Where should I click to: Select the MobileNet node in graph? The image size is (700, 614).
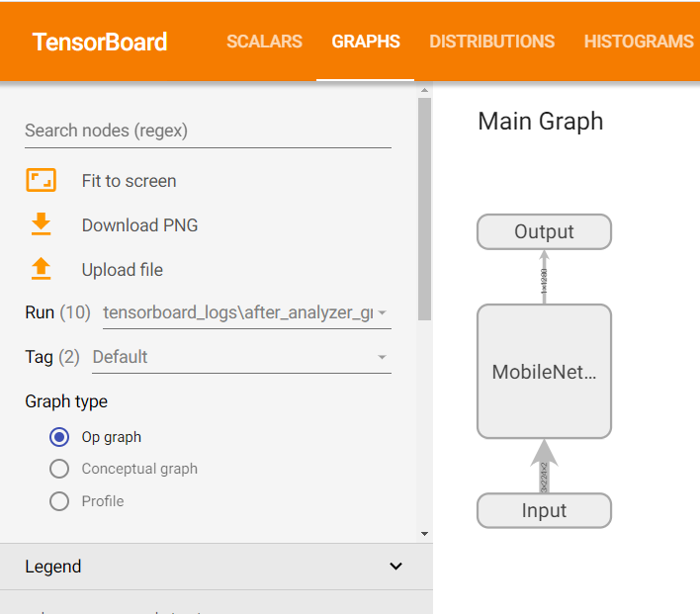coord(544,372)
